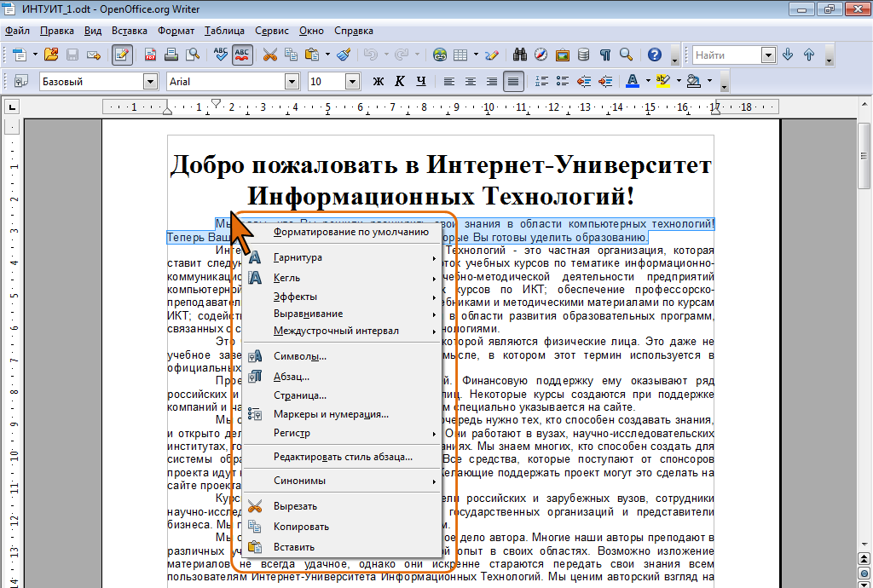873x588 pixels.
Task: Expand the Arial font name dropdown
Action: pyautogui.click(x=292, y=82)
